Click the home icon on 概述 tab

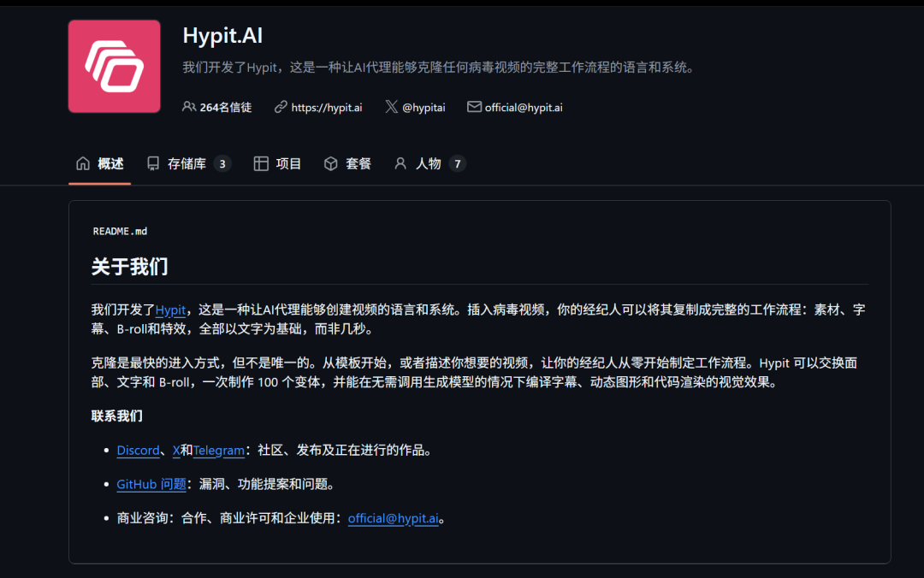[x=83, y=163]
